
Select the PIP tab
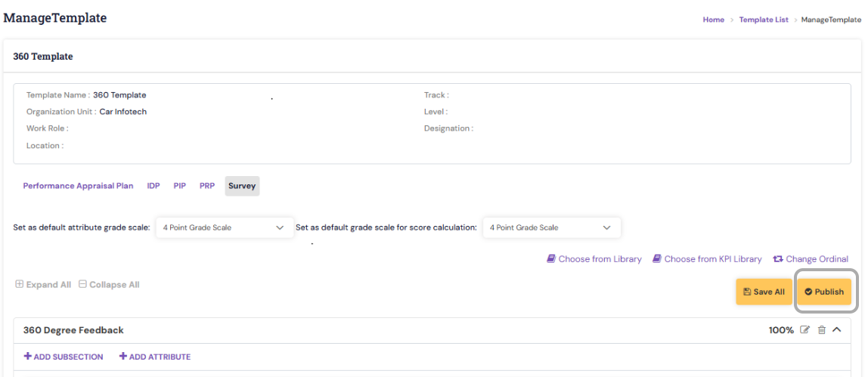[x=179, y=187]
